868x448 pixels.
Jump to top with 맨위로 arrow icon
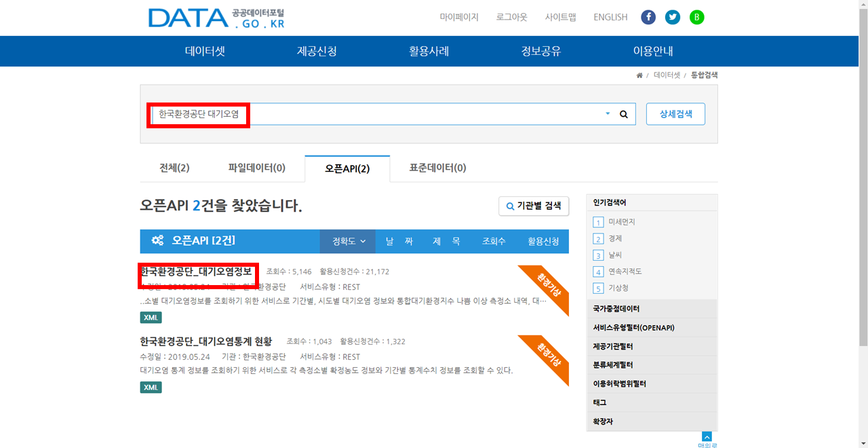[x=707, y=437]
